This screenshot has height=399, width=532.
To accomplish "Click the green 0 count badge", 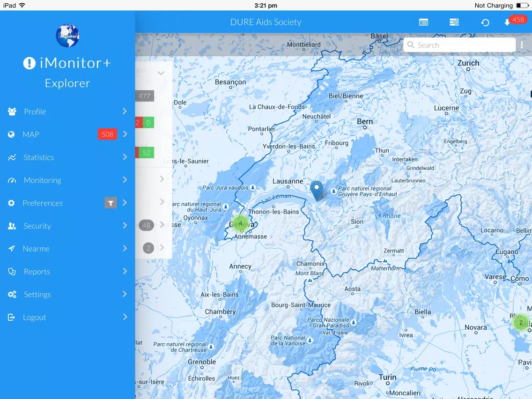I will 148,123.
